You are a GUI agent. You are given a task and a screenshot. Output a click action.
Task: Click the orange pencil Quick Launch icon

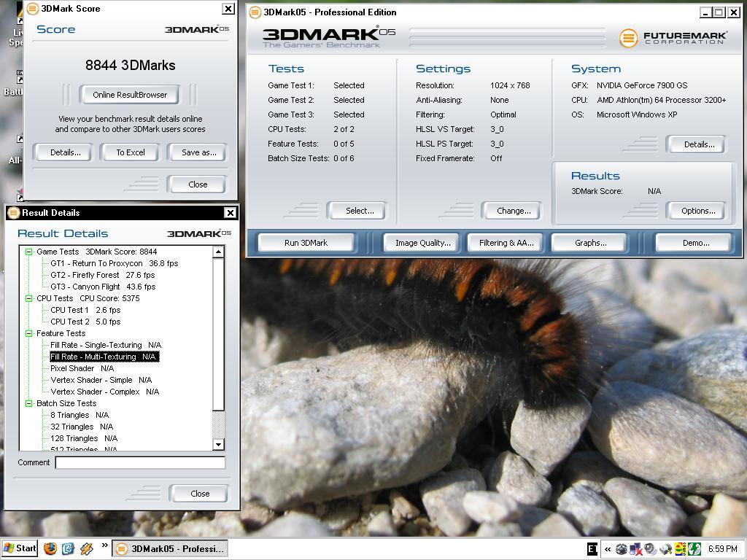86,548
